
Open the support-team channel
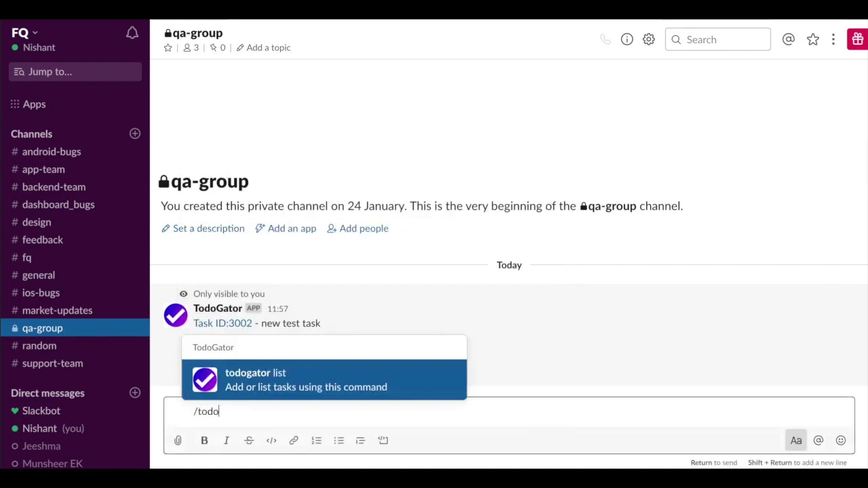pos(75,363)
